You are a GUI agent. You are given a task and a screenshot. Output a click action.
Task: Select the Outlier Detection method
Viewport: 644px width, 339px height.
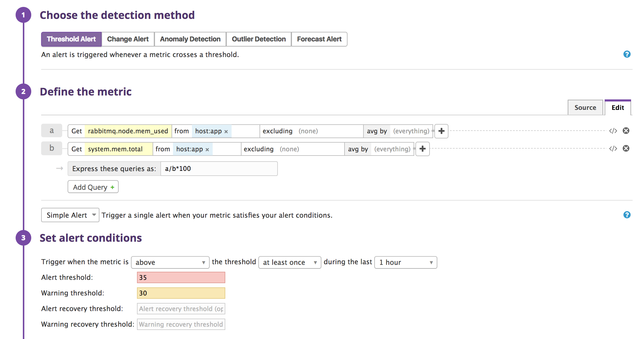tap(258, 39)
